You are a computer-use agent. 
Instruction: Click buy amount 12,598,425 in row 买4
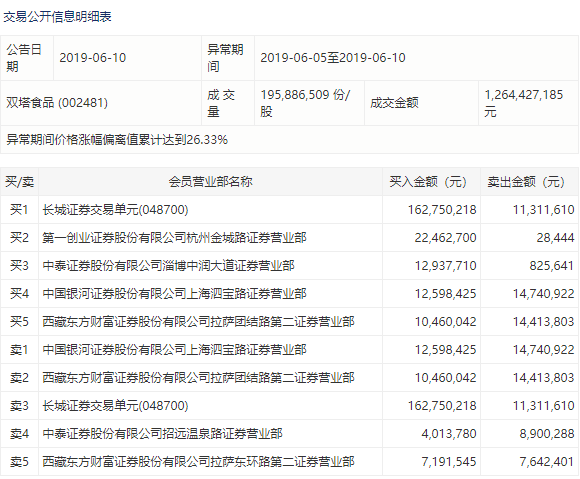445,294
